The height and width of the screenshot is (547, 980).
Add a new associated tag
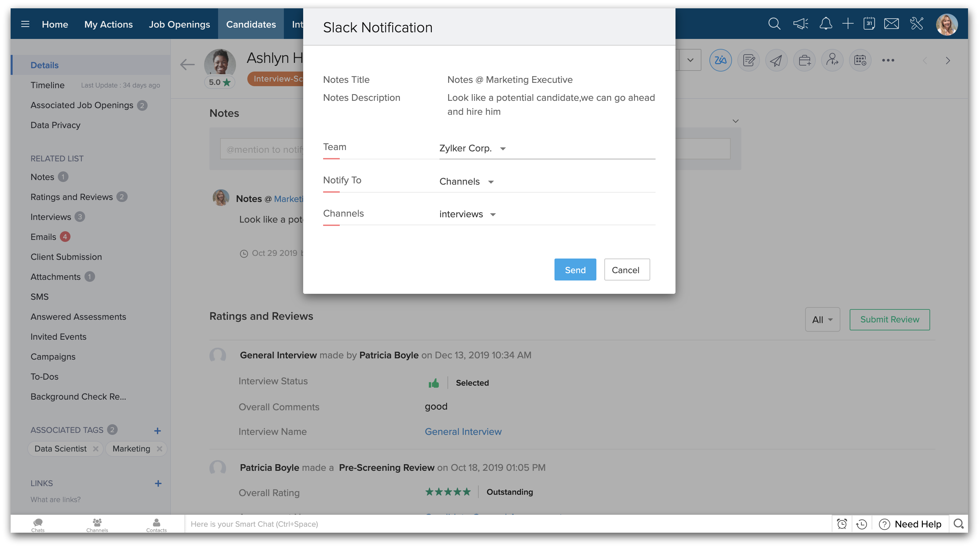pyautogui.click(x=158, y=431)
